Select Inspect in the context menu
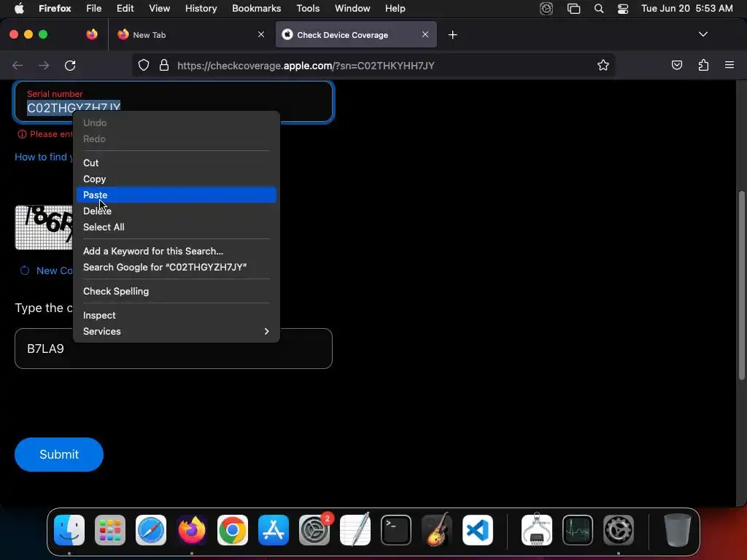The image size is (747, 560). pyautogui.click(x=177, y=315)
